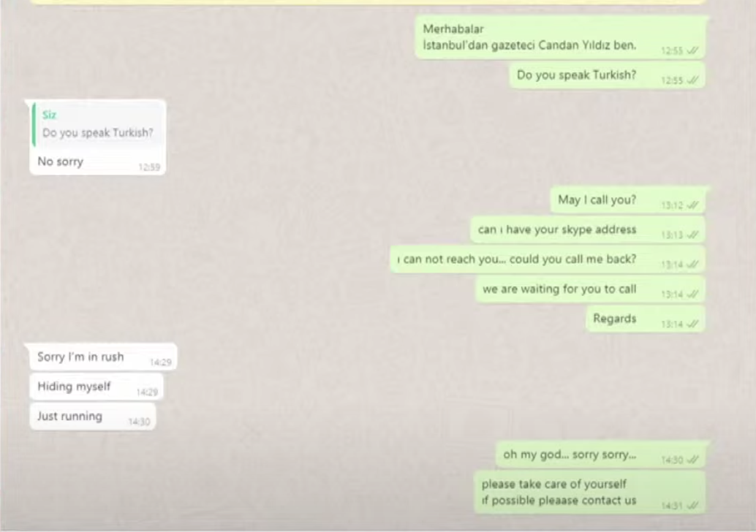Image resolution: width=756 pixels, height=532 pixels.
Task: Click the 12:59 timestamp on 'No sorry'
Action: tap(149, 167)
